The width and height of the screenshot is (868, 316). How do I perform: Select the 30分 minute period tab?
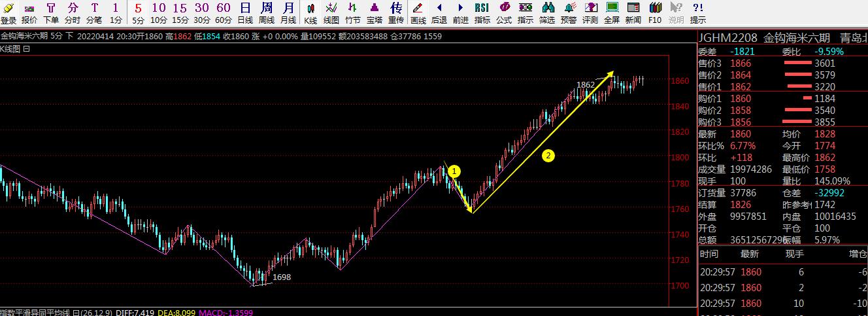coord(201,12)
